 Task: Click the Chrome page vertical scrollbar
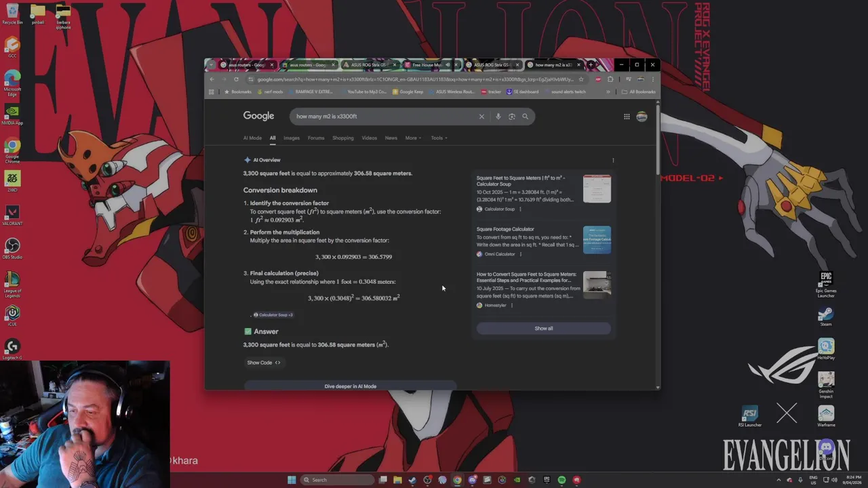tap(657, 139)
